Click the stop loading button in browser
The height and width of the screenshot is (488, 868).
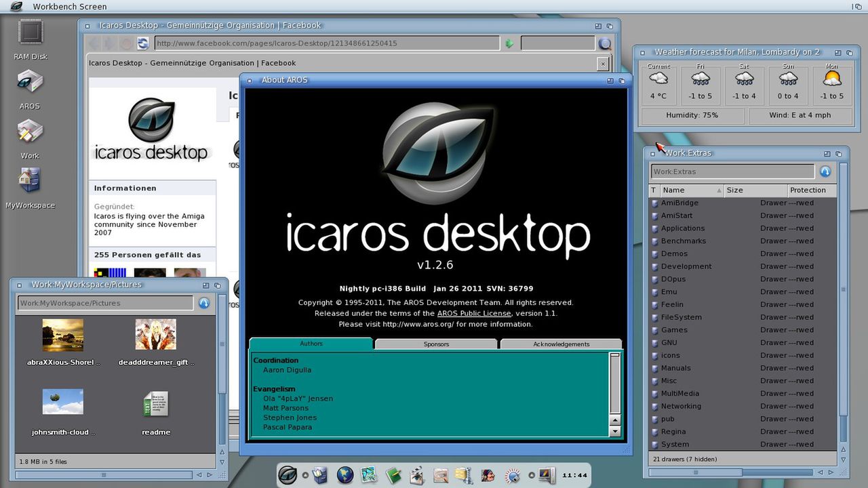[126, 43]
